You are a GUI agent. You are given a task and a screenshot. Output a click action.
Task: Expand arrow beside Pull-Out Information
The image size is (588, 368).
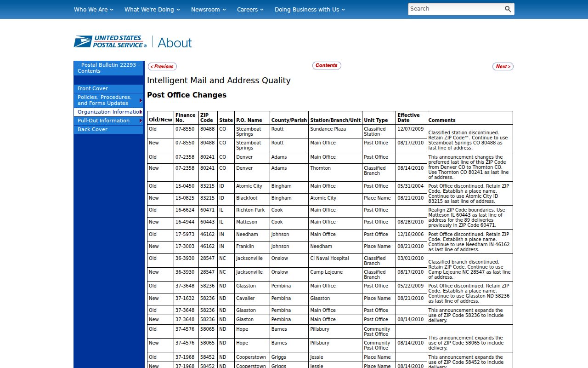[141, 121]
